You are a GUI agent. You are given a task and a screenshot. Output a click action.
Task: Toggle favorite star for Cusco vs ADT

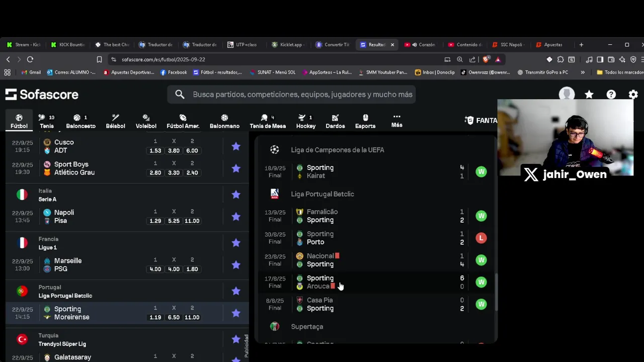click(x=236, y=146)
